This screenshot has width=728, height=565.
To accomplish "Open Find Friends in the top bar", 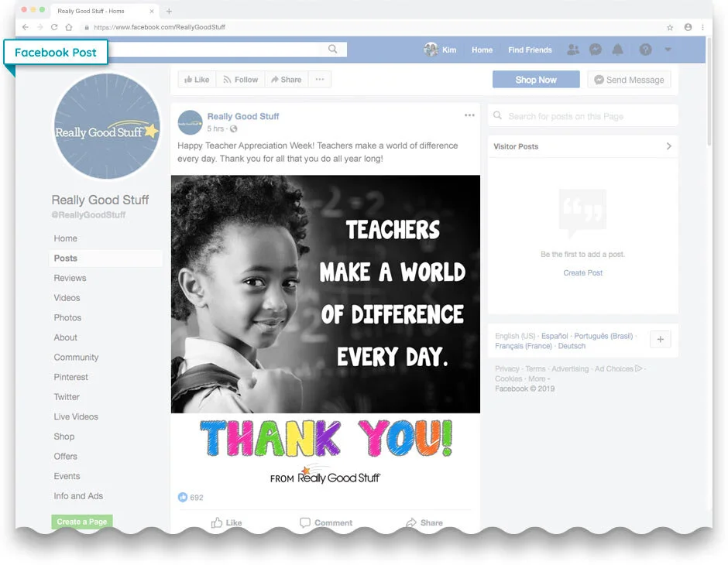I will (530, 50).
